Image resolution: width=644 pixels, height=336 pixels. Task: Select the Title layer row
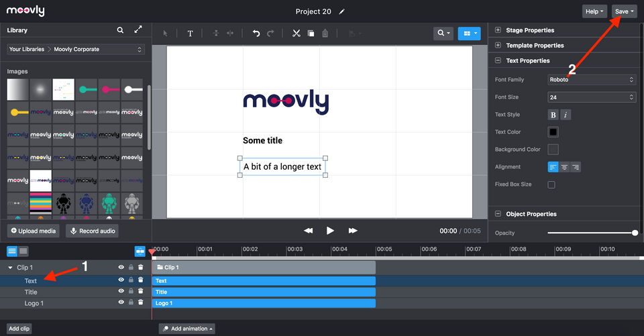tap(76, 292)
